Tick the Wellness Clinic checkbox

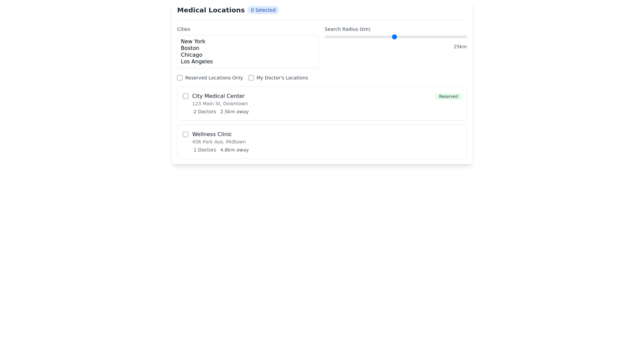coord(185,134)
